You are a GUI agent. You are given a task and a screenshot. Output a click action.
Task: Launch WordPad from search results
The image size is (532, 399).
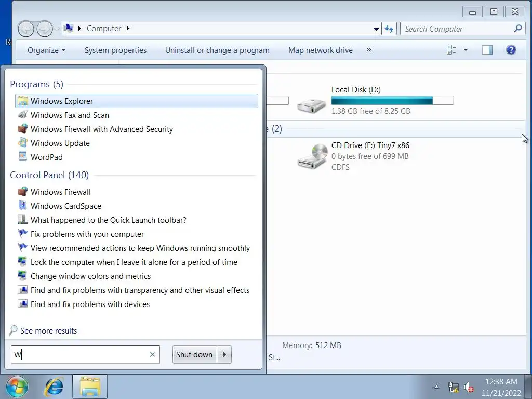(46, 157)
